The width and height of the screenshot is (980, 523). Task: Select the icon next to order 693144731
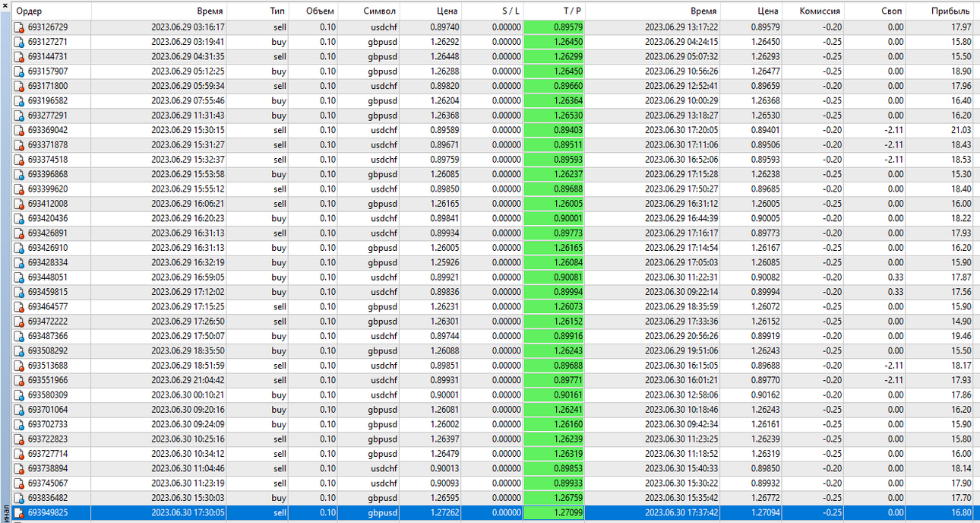[20, 56]
